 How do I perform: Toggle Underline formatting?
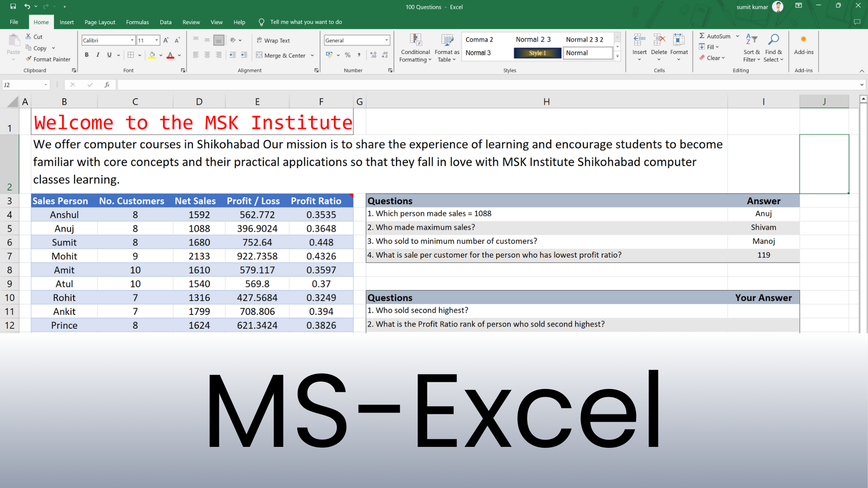pyautogui.click(x=109, y=55)
